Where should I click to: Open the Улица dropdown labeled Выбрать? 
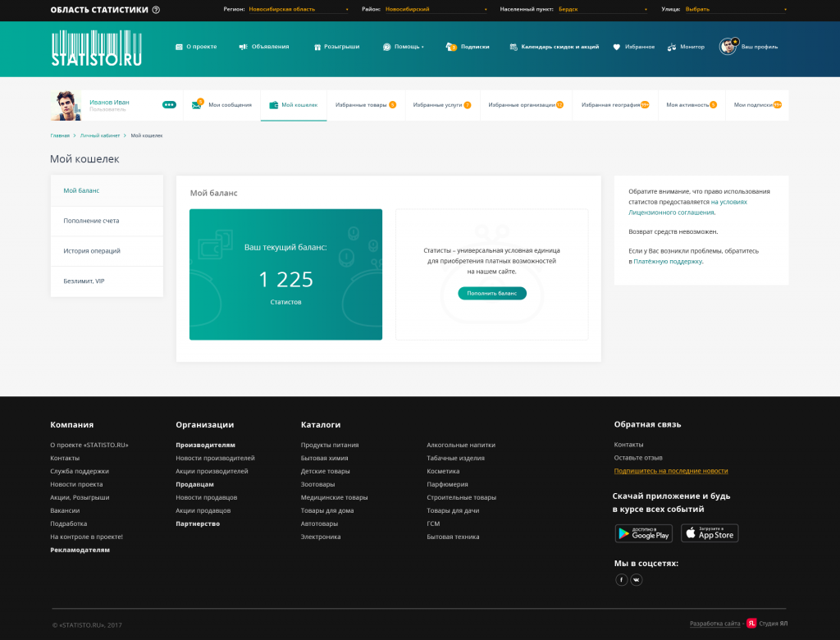736,9
